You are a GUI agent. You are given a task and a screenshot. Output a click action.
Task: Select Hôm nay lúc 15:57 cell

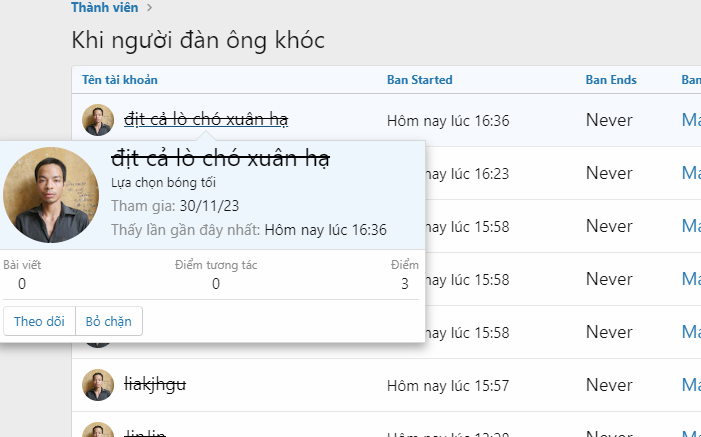click(448, 386)
